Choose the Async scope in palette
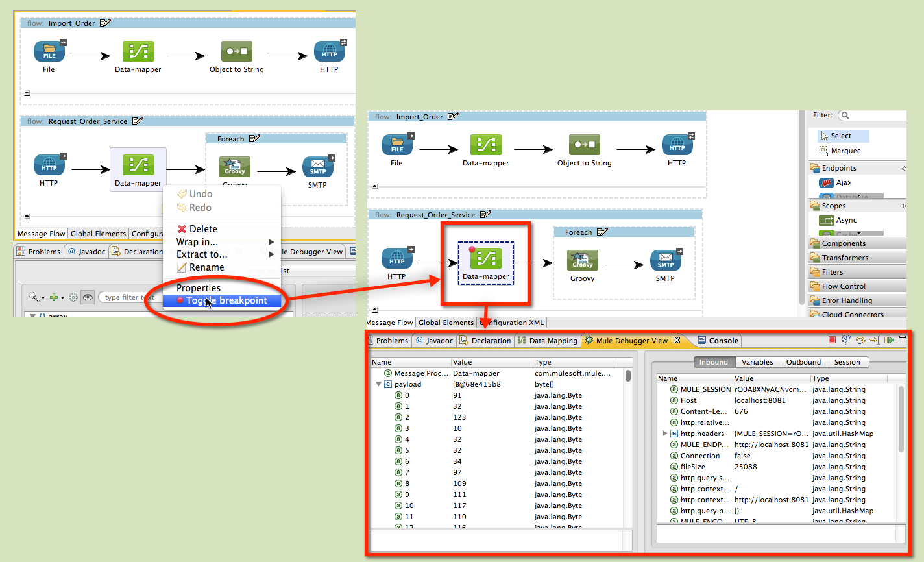 coord(845,221)
